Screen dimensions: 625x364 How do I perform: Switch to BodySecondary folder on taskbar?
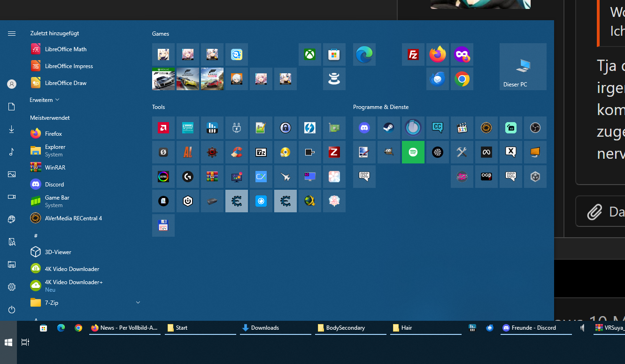click(x=350, y=328)
